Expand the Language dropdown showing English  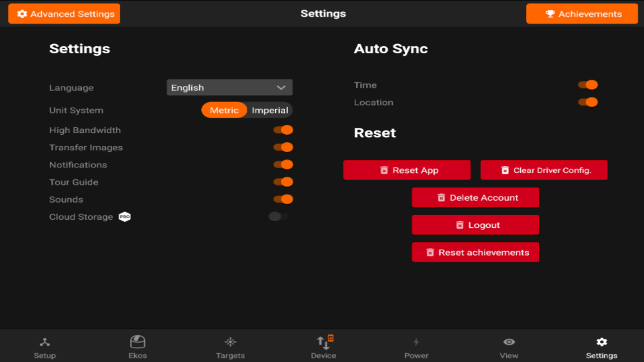point(229,87)
